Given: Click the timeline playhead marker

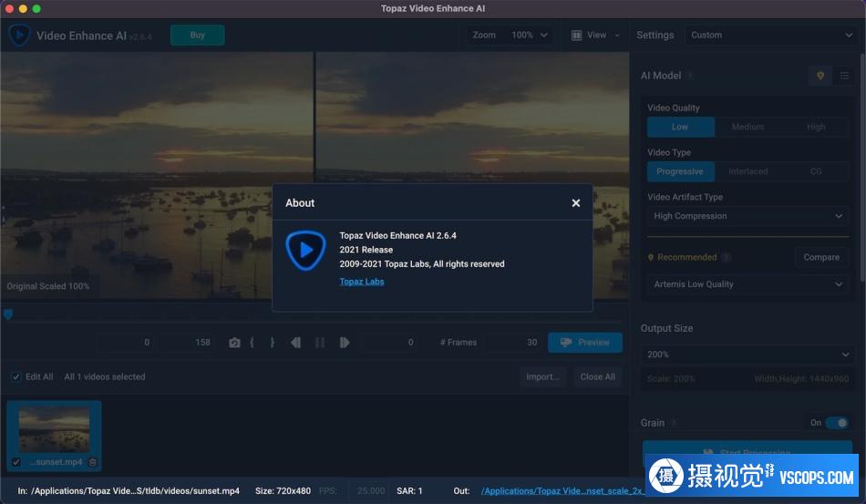Looking at the screenshot, I should click(7, 314).
